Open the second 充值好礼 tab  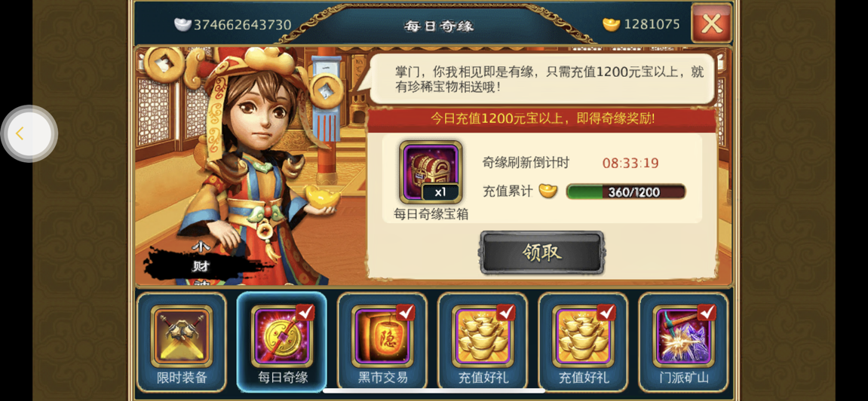(x=583, y=341)
